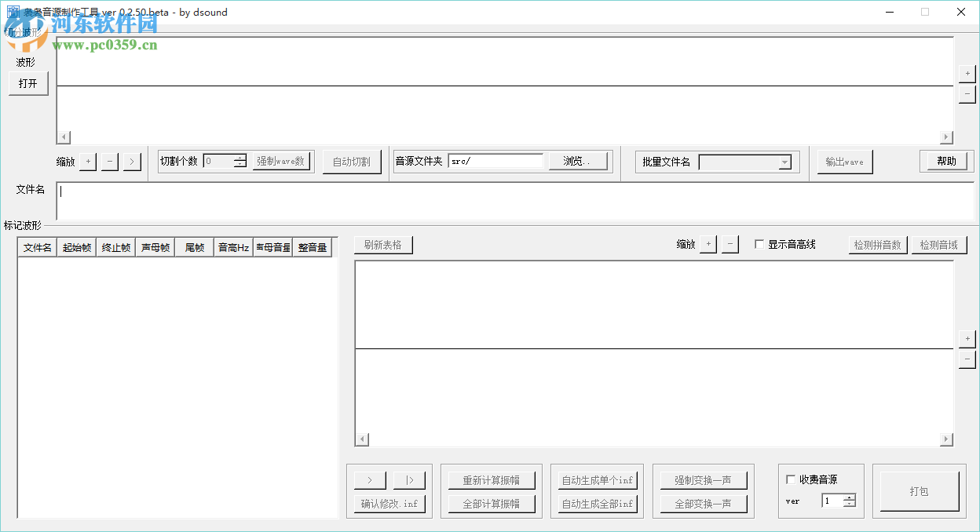The width and height of the screenshot is (980, 532).
Task: Export audio via the 输出wave button
Action: tap(844, 161)
